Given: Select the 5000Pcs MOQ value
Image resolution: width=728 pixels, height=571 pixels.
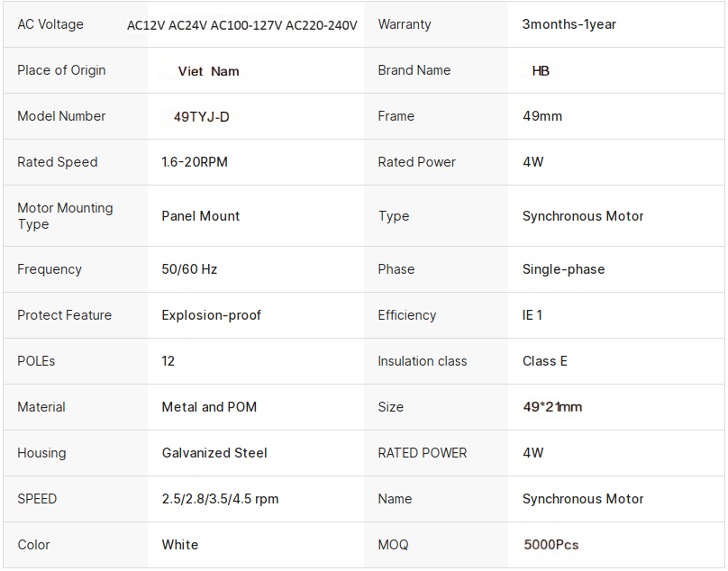Looking at the screenshot, I should pos(551,545).
